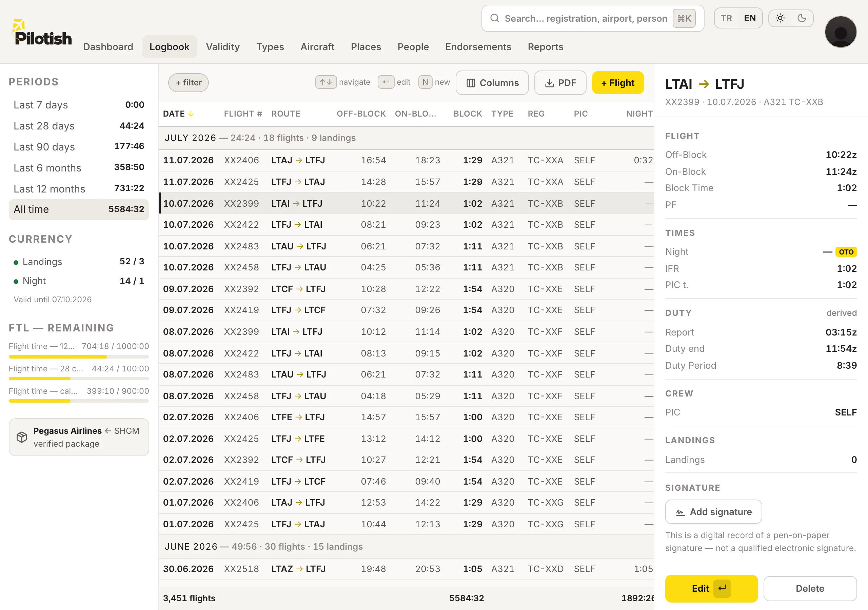Select flight XX2406 on 11.07.2026

(x=406, y=160)
